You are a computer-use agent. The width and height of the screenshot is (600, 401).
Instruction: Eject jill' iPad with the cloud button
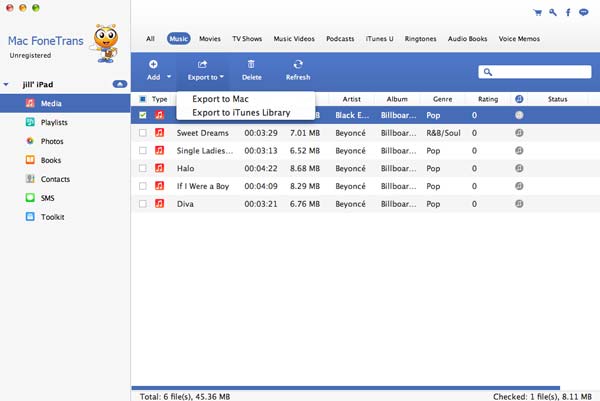120,84
